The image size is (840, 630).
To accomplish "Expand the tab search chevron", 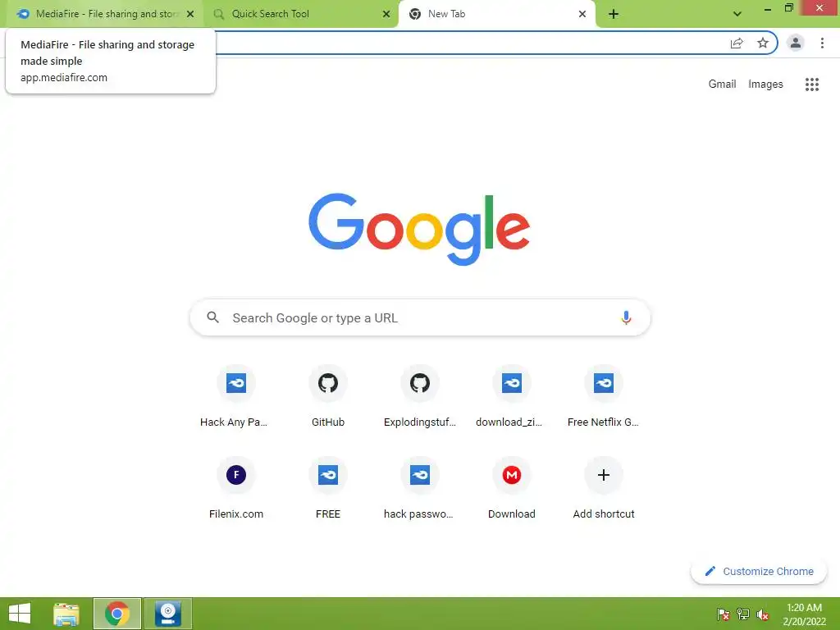I will pos(737,15).
